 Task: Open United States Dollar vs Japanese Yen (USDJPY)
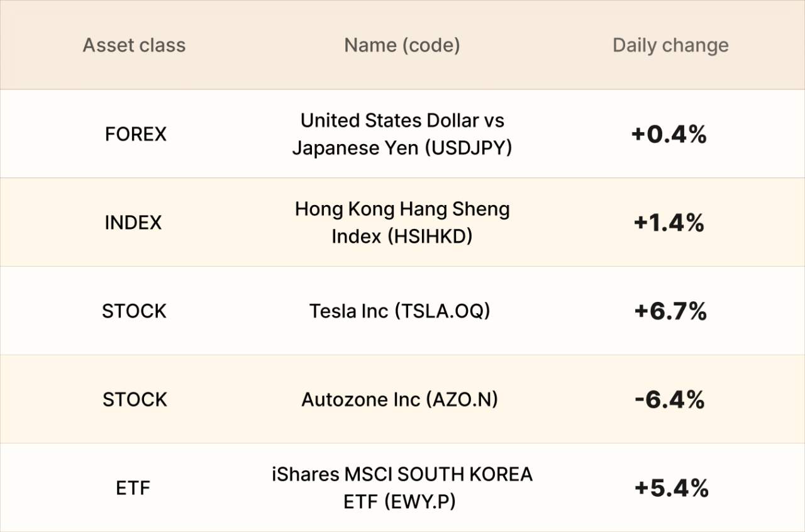[x=402, y=134]
